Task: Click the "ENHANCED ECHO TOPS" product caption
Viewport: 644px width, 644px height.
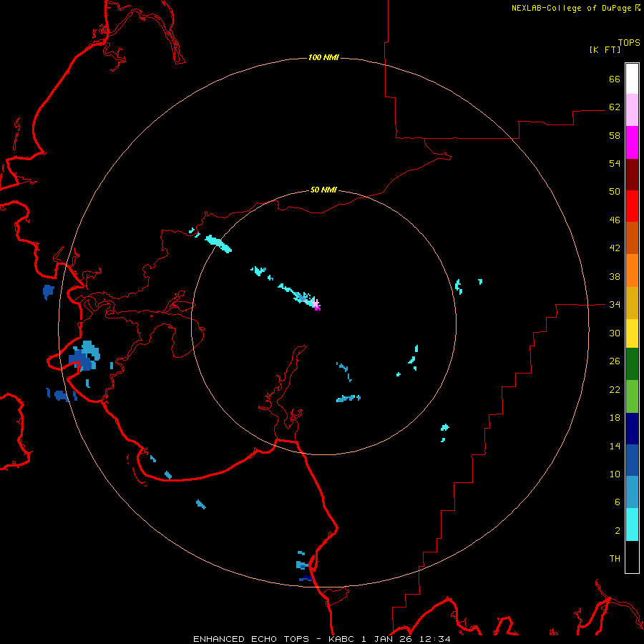Action: pos(251,639)
